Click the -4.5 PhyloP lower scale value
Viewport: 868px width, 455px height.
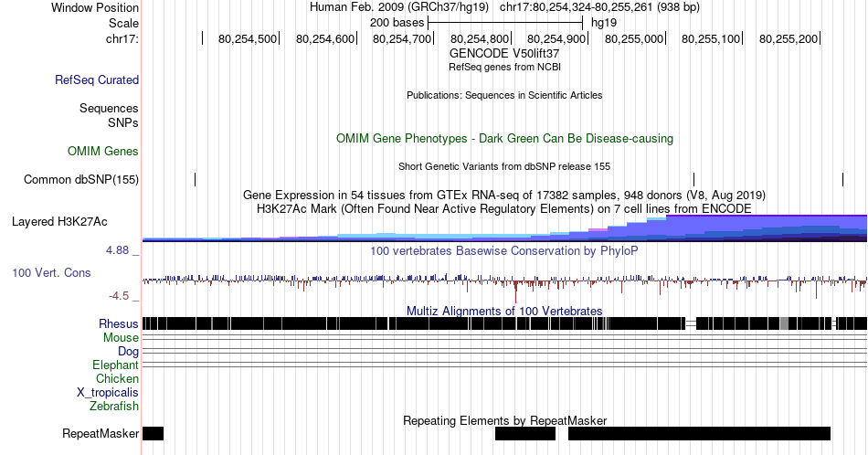(119, 296)
